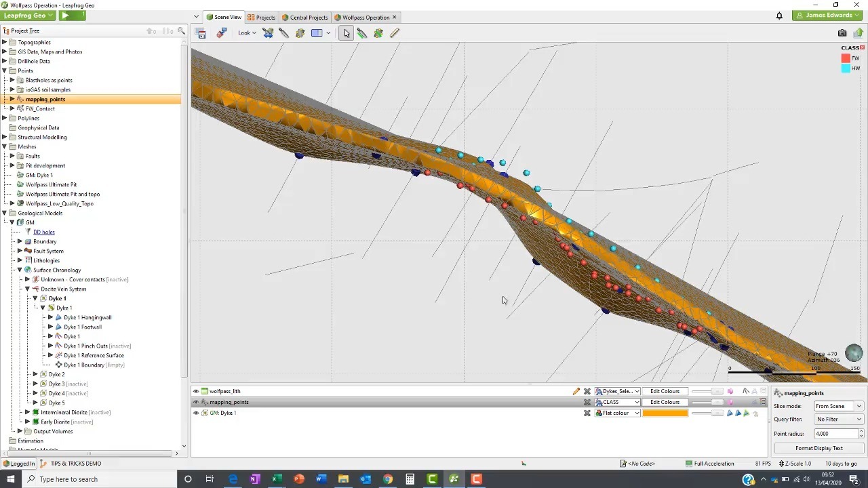Expand the Topographies folder

pos(5,42)
